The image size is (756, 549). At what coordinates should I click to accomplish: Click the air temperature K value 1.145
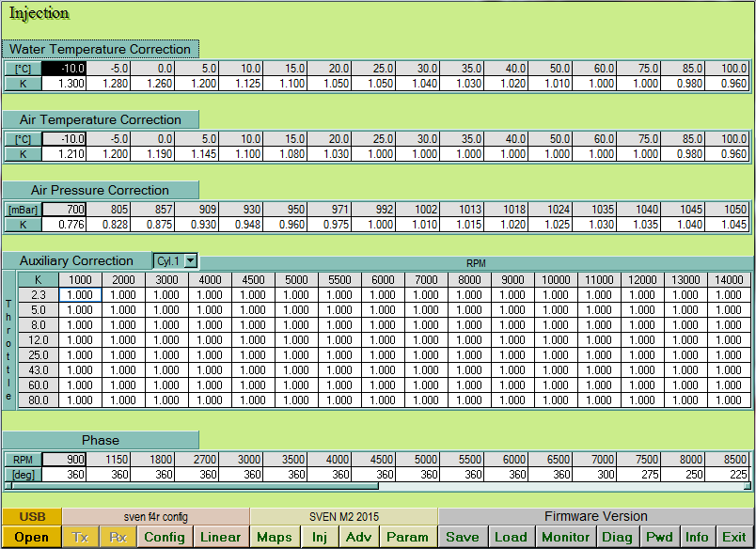click(x=197, y=154)
